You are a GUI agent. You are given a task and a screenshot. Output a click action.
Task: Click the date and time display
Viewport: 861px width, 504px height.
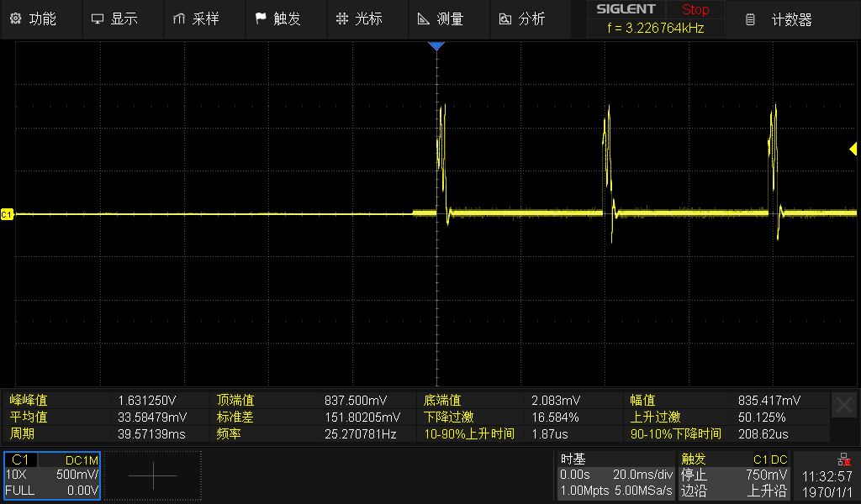(x=827, y=484)
